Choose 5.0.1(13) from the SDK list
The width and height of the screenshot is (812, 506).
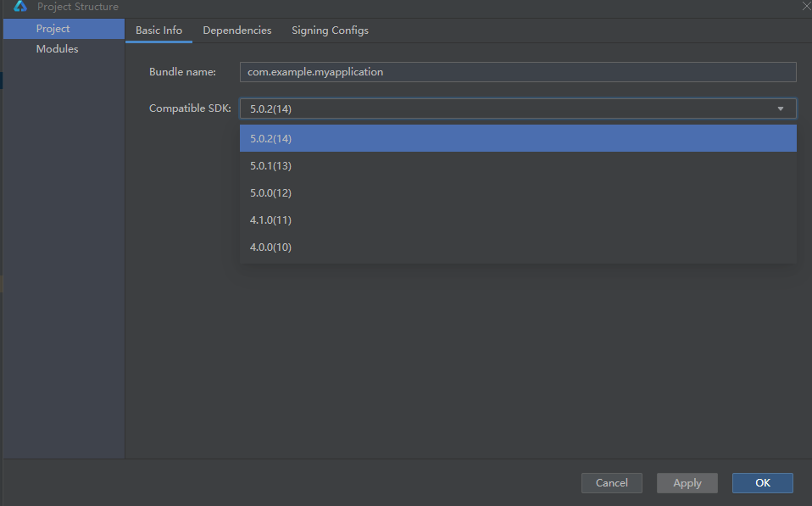point(518,166)
